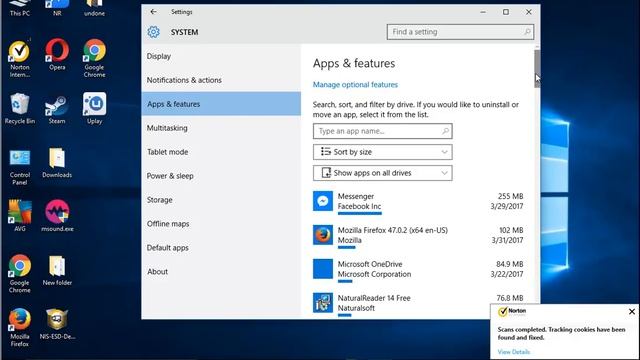Open the Downloads folder on desktop
The height and width of the screenshot is (360, 640).
57,163
